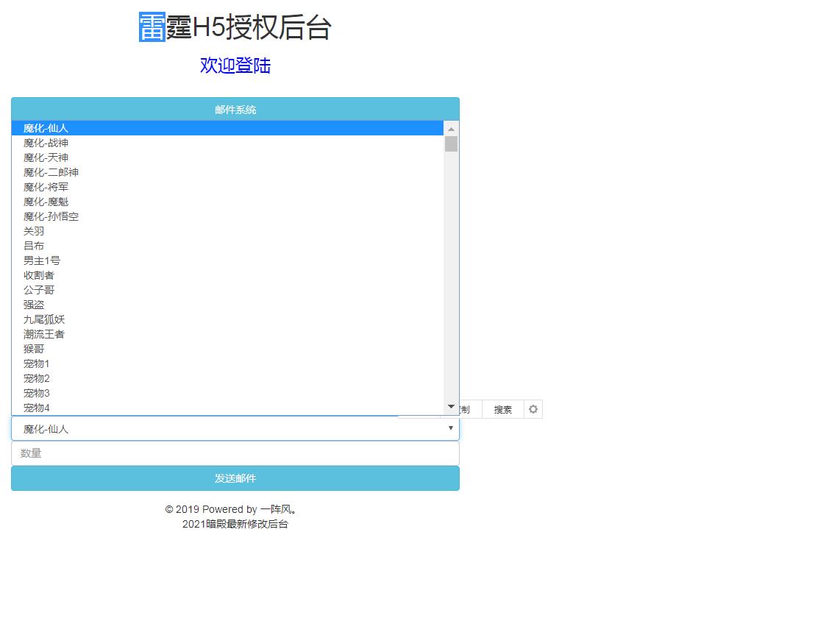Viewport: 840px width, 624px height.
Task: Choose 魔化-孙悟空 option in the dropdown
Action: pyautogui.click(x=51, y=216)
